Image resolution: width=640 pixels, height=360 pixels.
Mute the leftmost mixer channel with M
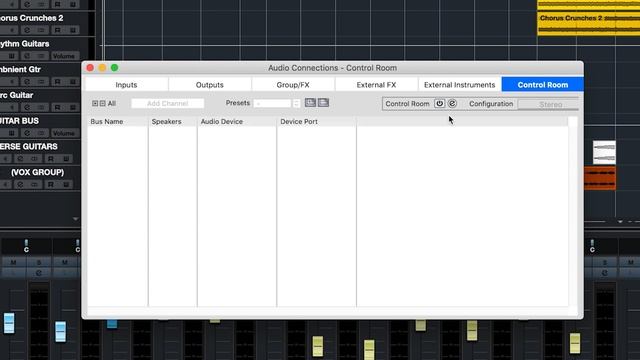click(13, 262)
